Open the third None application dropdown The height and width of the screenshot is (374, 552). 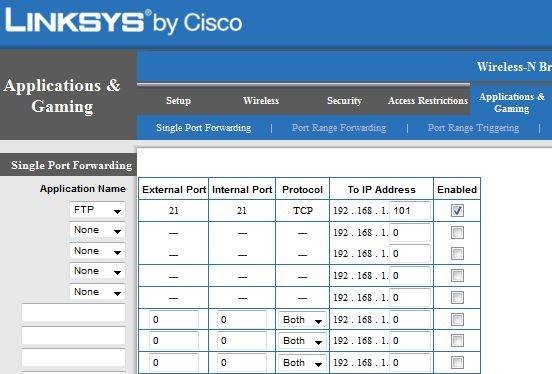pyautogui.click(x=97, y=271)
